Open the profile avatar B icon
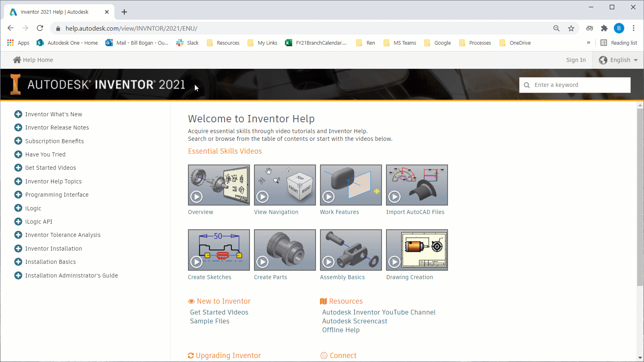Viewport: 644px width, 362px height. point(619,28)
